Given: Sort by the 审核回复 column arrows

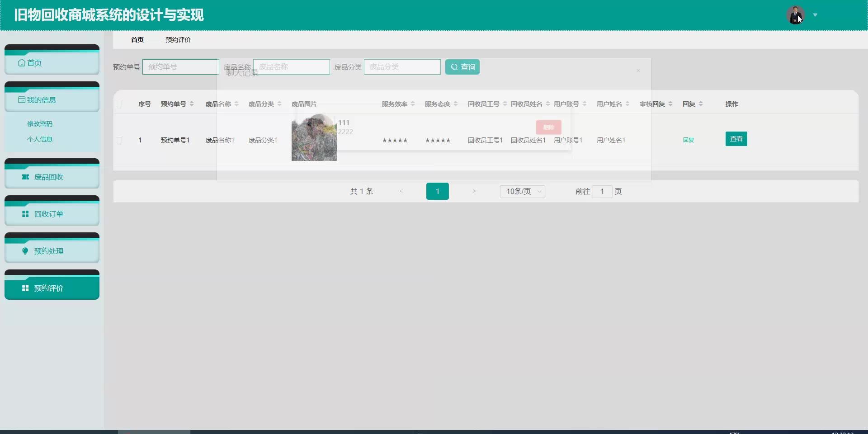Looking at the screenshot, I should (670, 104).
